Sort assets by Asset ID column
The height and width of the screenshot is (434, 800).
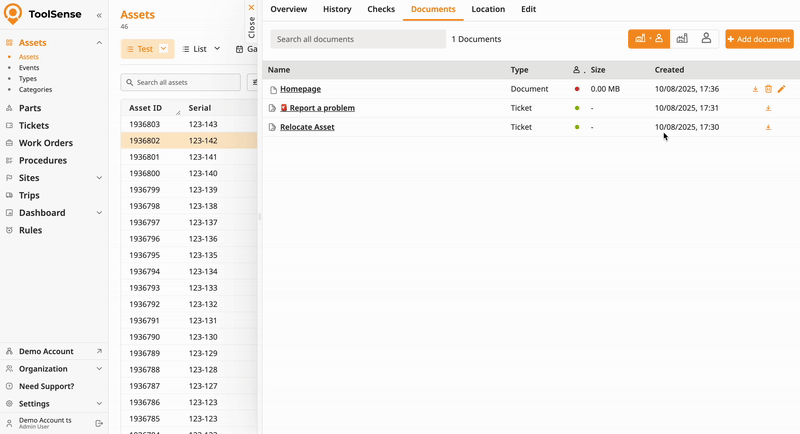click(145, 108)
